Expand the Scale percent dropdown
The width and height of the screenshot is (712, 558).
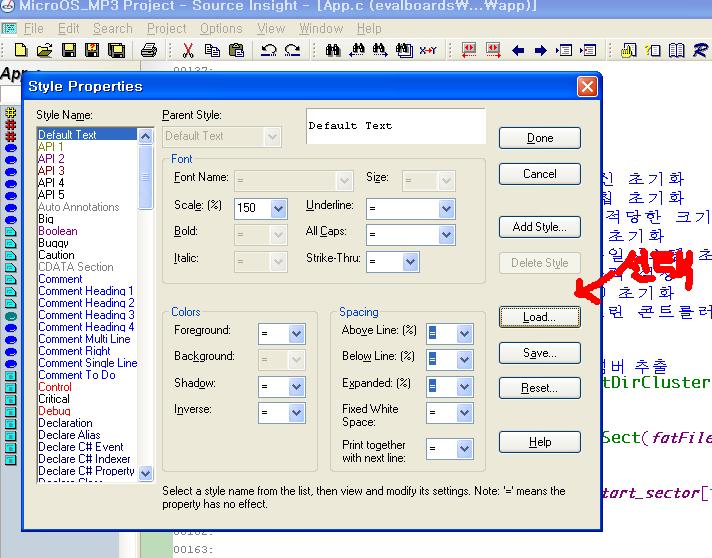tap(278, 209)
